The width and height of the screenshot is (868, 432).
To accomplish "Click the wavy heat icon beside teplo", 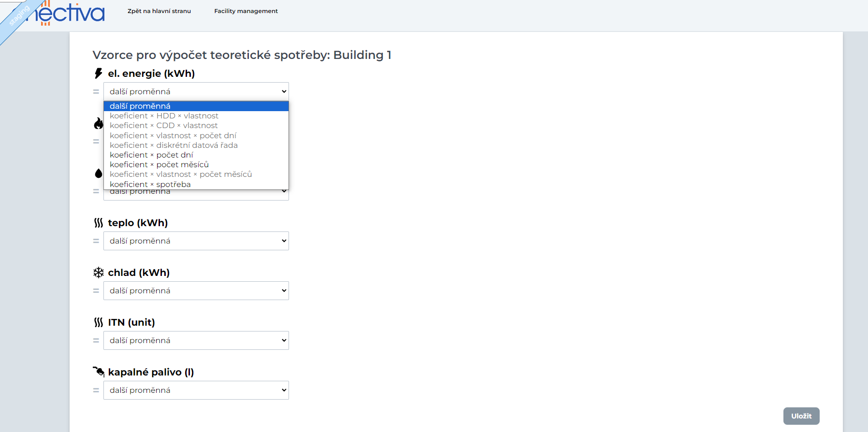I will pyautogui.click(x=99, y=223).
